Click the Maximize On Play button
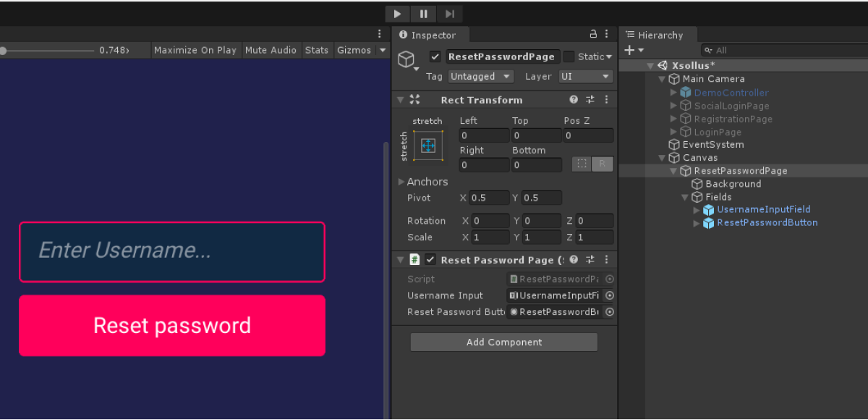The image size is (868, 420). click(x=195, y=50)
